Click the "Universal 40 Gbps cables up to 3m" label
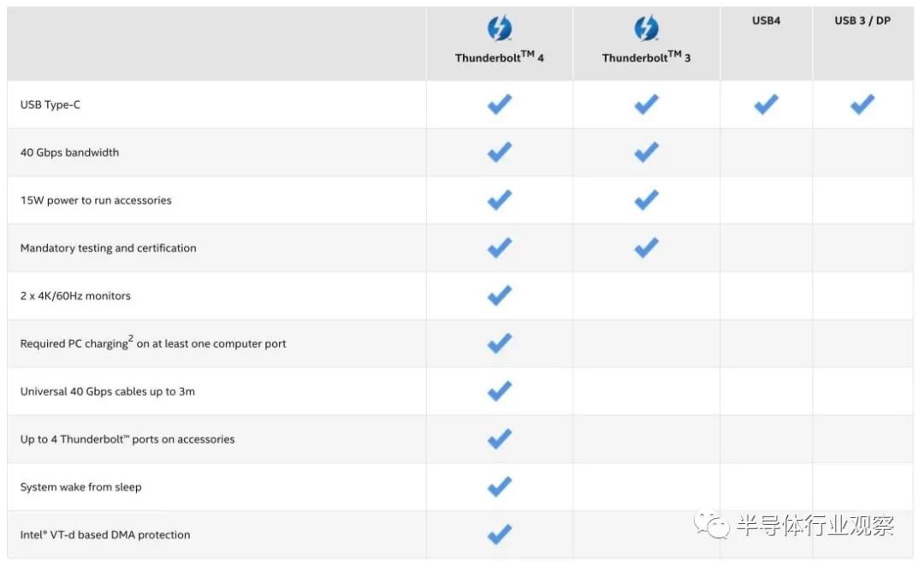Image resolution: width=924 pixels, height=566 pixels. [x=108, y=391]
